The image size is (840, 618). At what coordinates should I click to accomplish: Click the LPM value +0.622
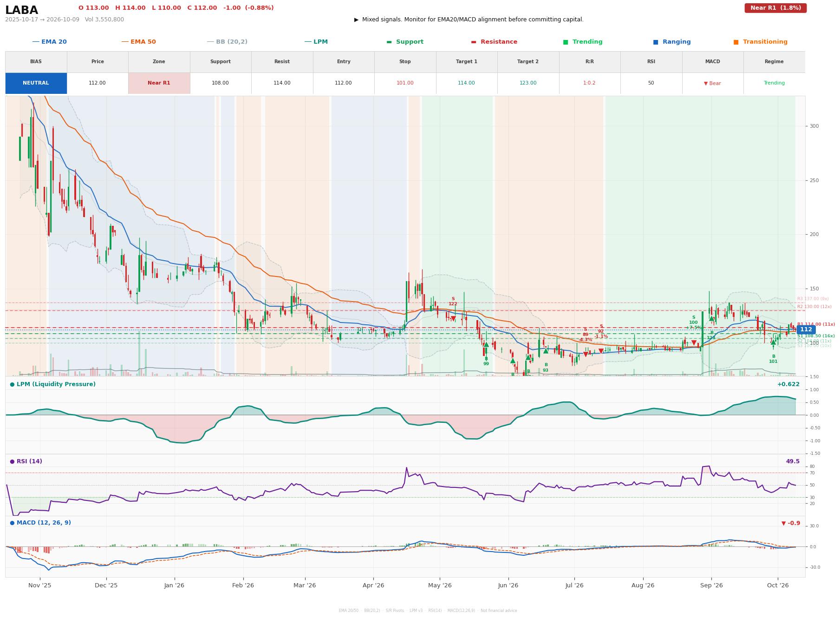tap(788, 384)
